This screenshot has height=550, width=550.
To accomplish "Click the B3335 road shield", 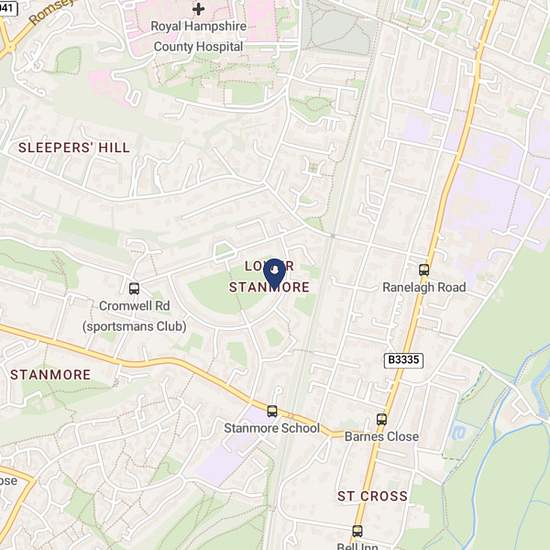I will point(404,360).
